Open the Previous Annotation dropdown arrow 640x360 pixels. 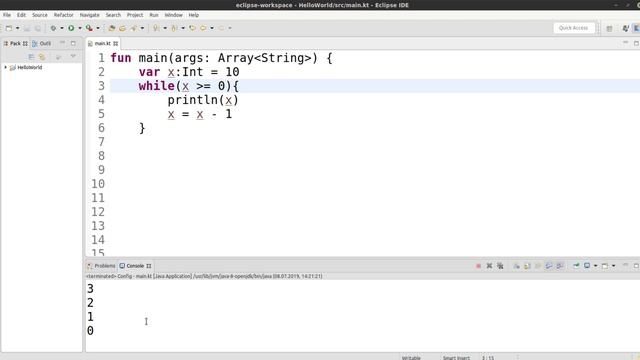183,28
